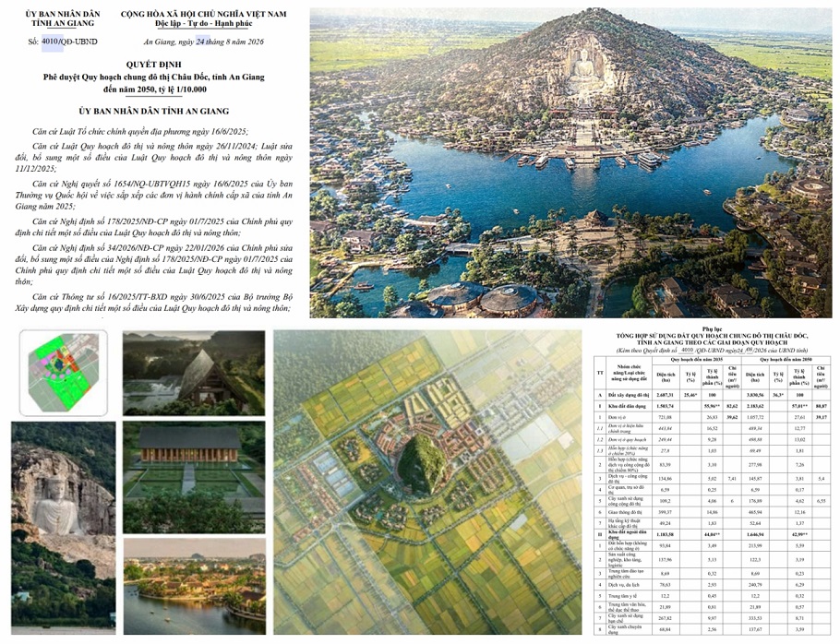Click table cell '721,08'
This screenshot has width=840, height=644.
[x=666, y=417]
